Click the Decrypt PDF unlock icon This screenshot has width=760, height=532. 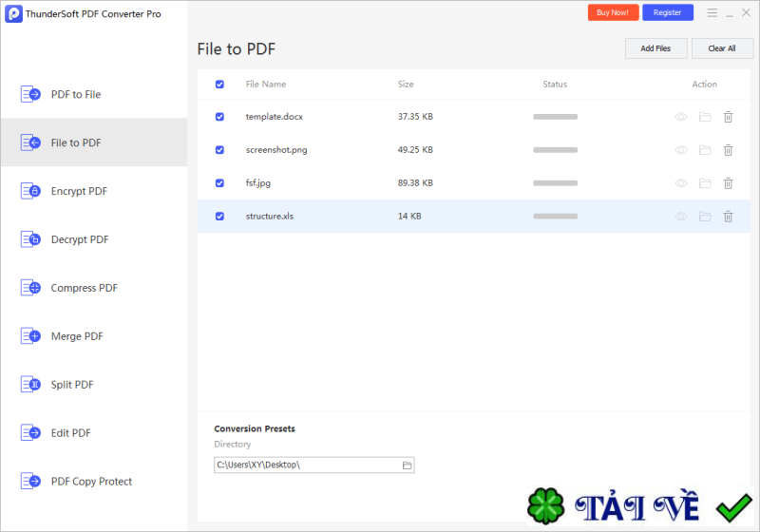(x=30, y=239)
